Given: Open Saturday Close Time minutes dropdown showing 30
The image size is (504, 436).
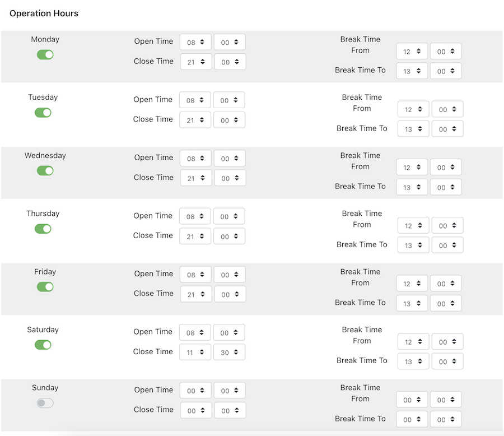Looking at the screenshot, I should (229, 352).
